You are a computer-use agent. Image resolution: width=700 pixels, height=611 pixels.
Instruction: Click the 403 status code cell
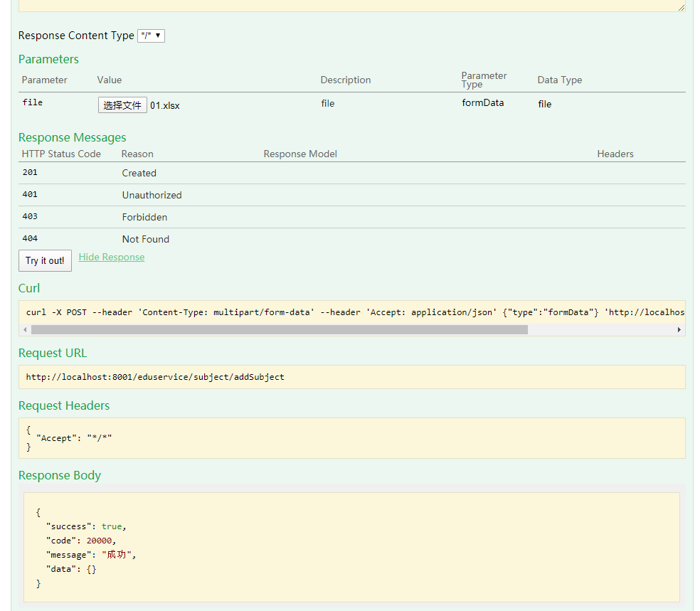coord(30,216)
